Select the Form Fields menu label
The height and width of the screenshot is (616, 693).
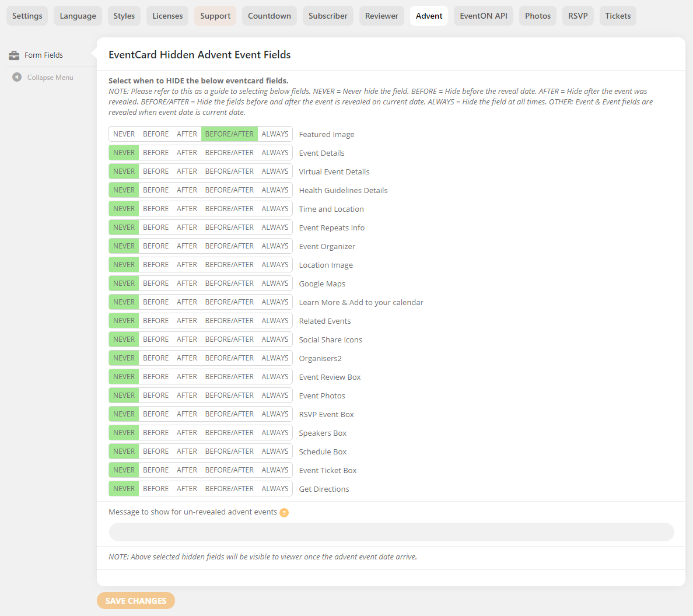44,55
